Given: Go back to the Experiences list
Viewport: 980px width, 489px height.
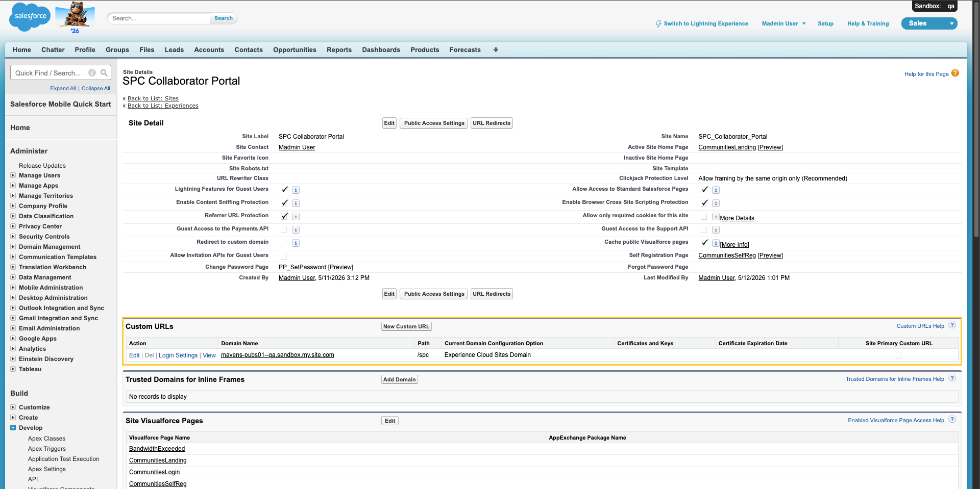Looking at the screenshot, I should click(x=163, y=106).
